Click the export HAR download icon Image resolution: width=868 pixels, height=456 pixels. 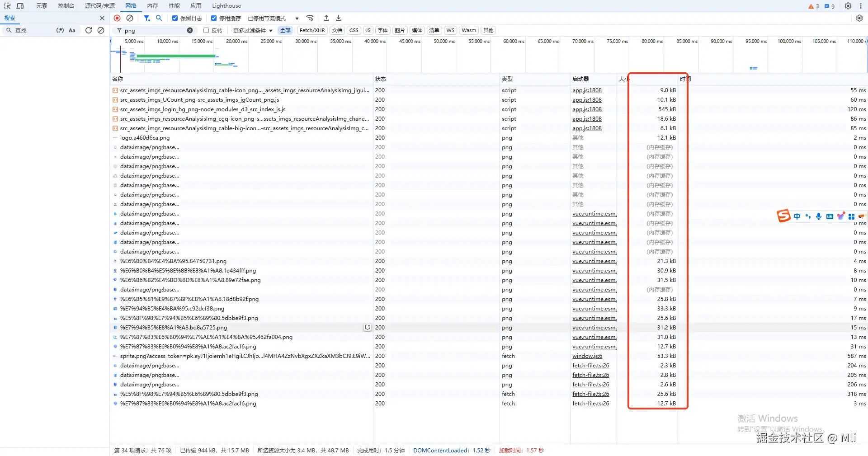click(x=339, y=18)
